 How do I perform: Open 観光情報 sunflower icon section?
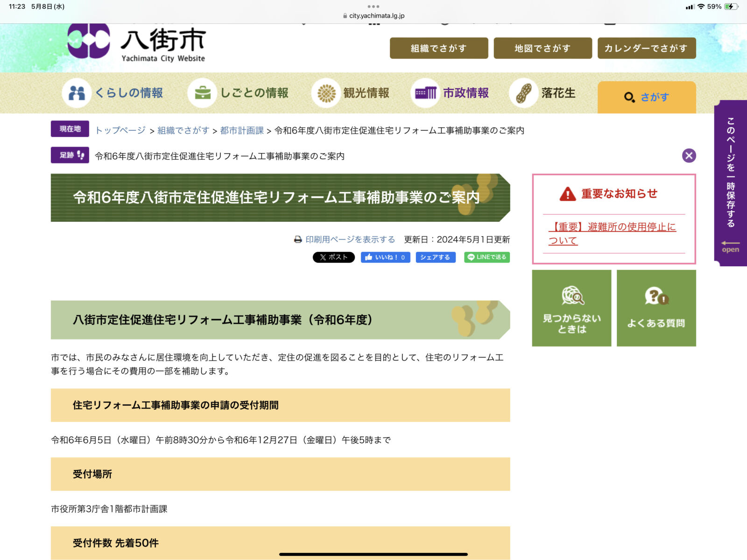pos(326,93)
